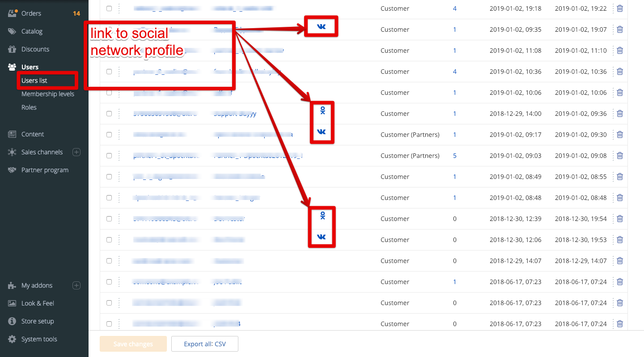Viewport: 644px width, 357px height.
Task: Expand My addons with plus button
Action: coord(76,285)
